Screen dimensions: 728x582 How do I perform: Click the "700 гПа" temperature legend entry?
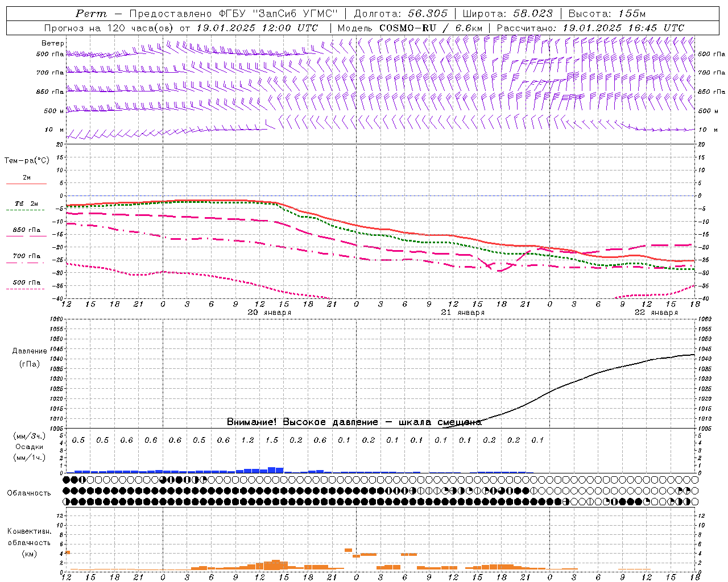coord(26,256)
